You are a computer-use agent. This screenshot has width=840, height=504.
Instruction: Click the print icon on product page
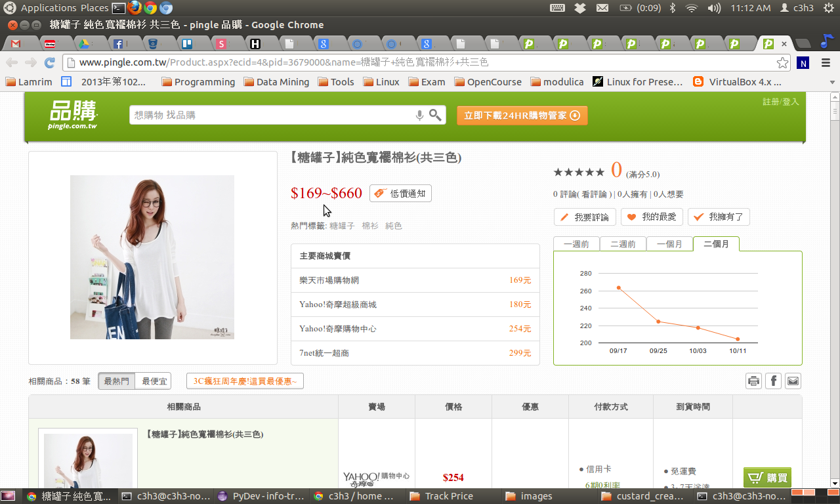point(753,381)
